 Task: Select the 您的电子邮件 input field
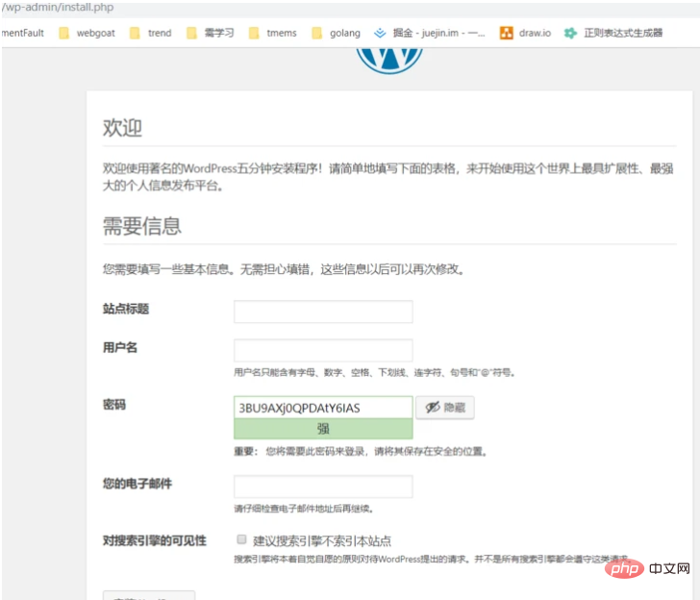(323, 487)
